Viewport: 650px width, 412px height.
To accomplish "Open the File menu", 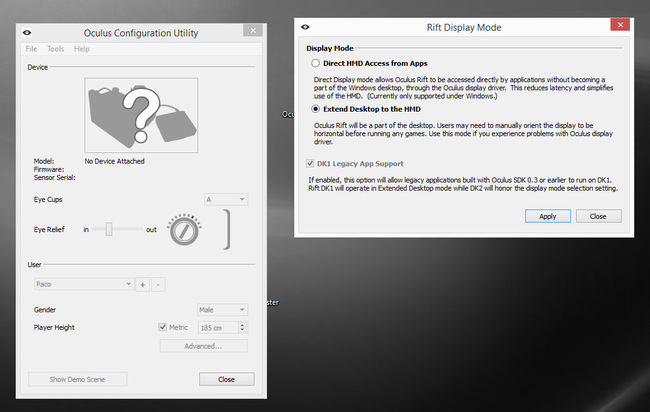I will 31,49.
